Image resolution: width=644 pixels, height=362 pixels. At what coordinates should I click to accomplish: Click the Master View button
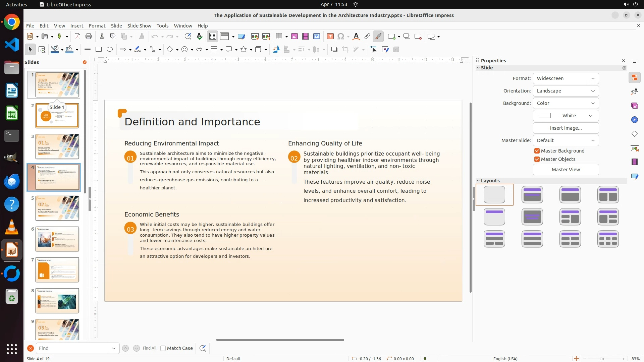566,170
